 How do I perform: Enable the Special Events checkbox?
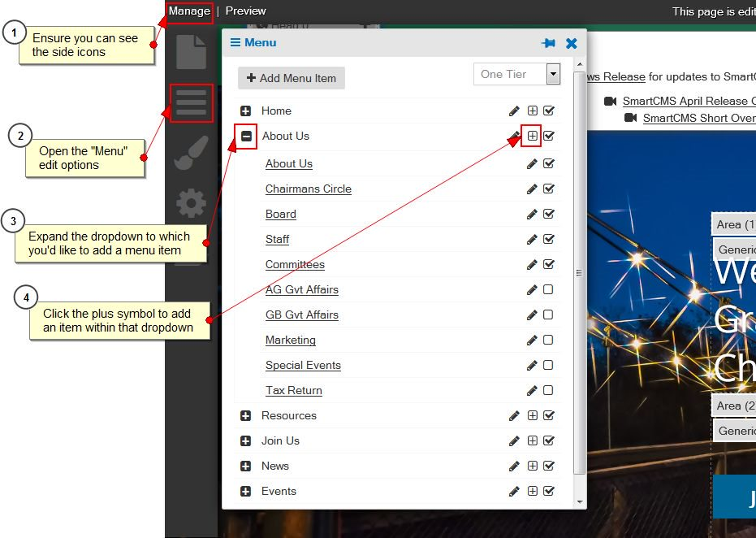548,365
